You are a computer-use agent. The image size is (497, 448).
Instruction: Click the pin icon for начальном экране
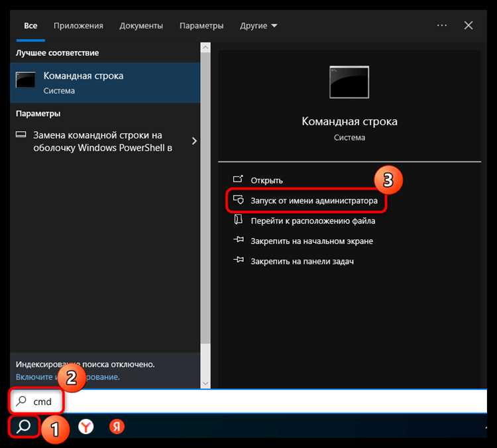pos(239,240)
